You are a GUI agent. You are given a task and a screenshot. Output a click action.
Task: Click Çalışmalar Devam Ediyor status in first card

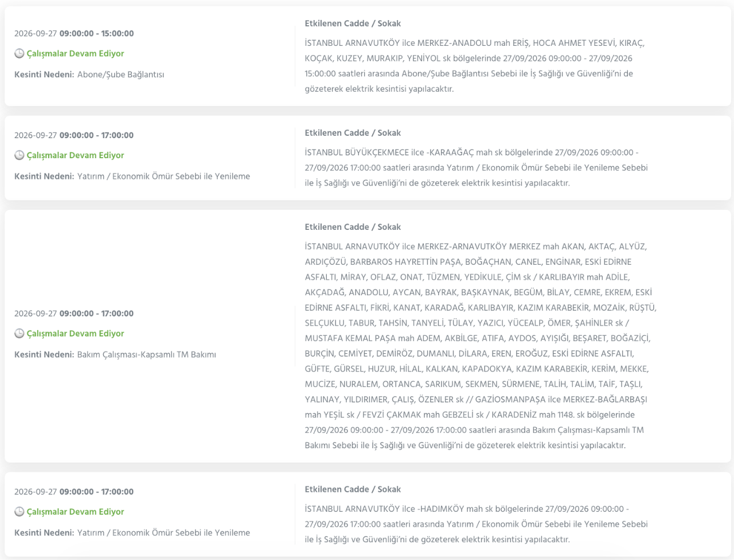pos(75,53)
